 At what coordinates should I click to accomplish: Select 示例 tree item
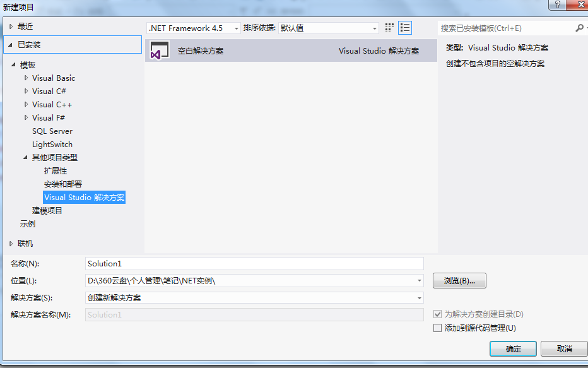tap(27, 224)
